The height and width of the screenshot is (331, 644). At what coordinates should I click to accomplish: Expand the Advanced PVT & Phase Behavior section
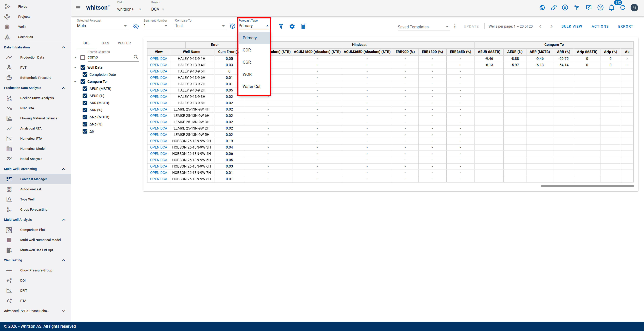point(64,311)
